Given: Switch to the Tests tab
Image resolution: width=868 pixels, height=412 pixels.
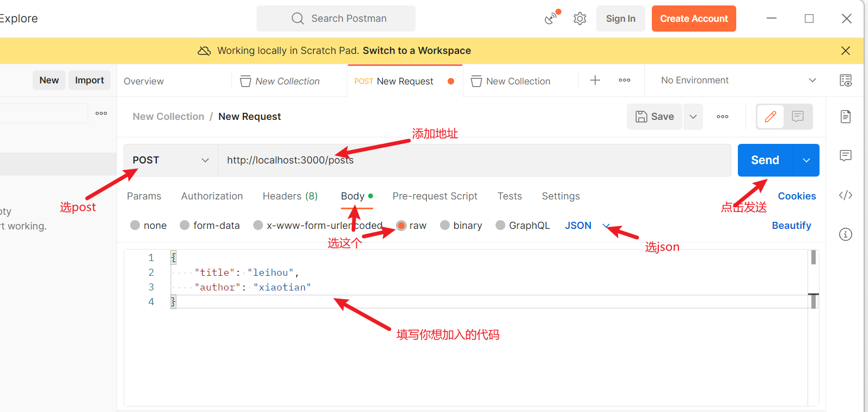Looking at the screenshot, I should [x=510, y=196].
